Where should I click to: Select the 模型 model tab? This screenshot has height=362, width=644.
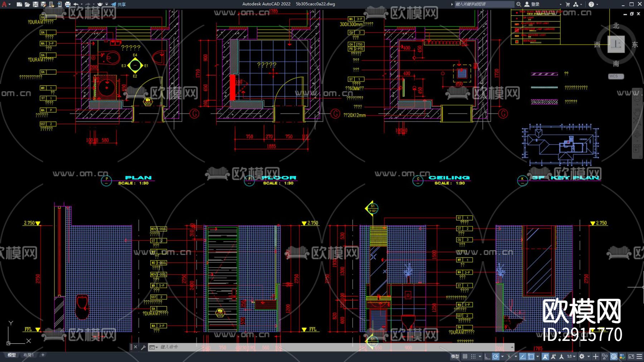pos(12,355)
